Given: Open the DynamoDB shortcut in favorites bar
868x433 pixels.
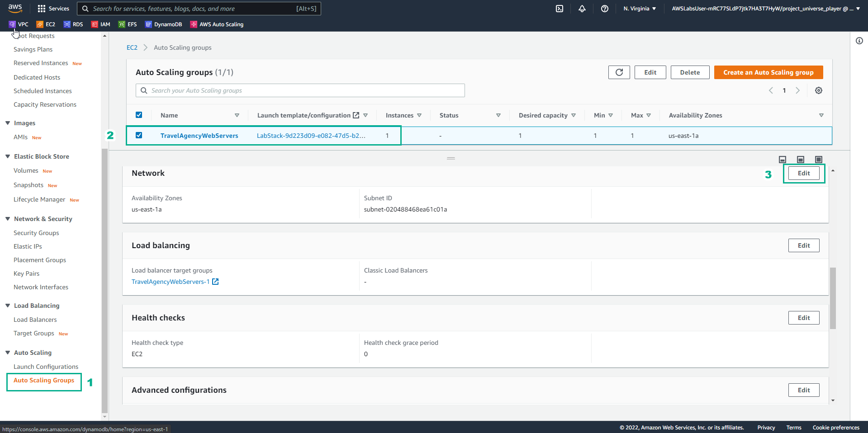Looking at the screenshot, I should pyautogui.click(x=163, y=24).
